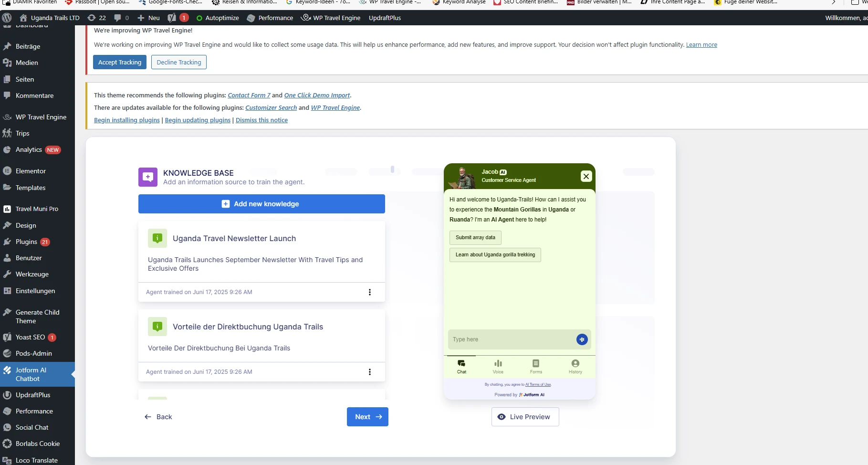Open the kebab menu on Uganda Travel Newsletter Launch
Image resolution: width=868 pixels, height=465 pixels.
tap(370, 292)
